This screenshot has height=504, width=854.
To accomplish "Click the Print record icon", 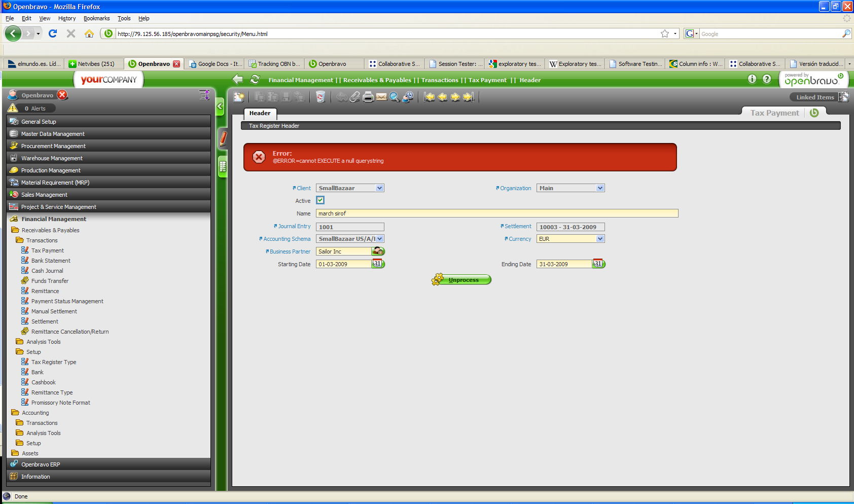I will tap(368, 97).
